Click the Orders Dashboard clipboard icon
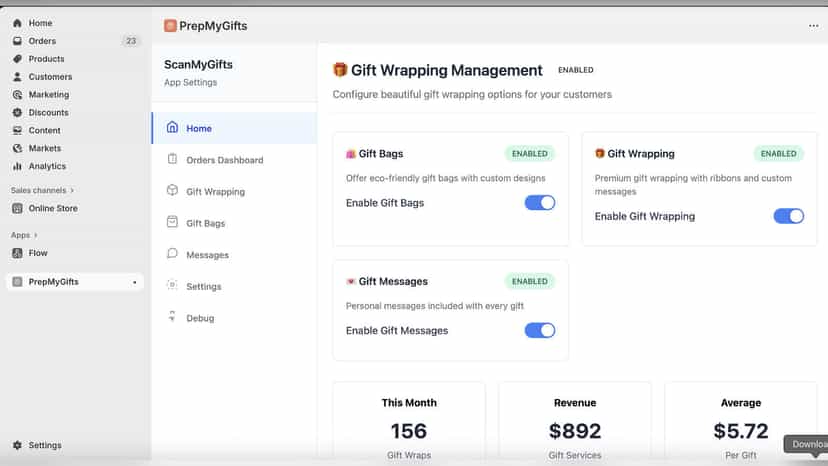This screenshot has height=466, width=828. [172, 159]
